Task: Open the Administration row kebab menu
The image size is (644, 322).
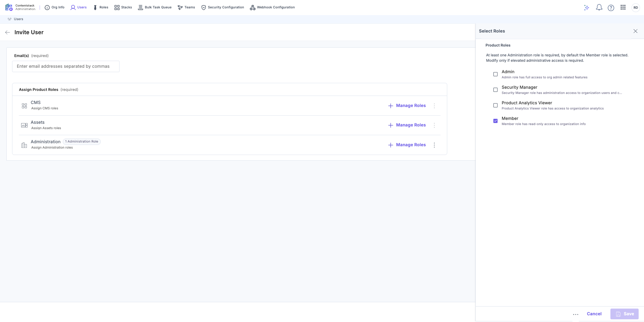Action: pos(434,145)
